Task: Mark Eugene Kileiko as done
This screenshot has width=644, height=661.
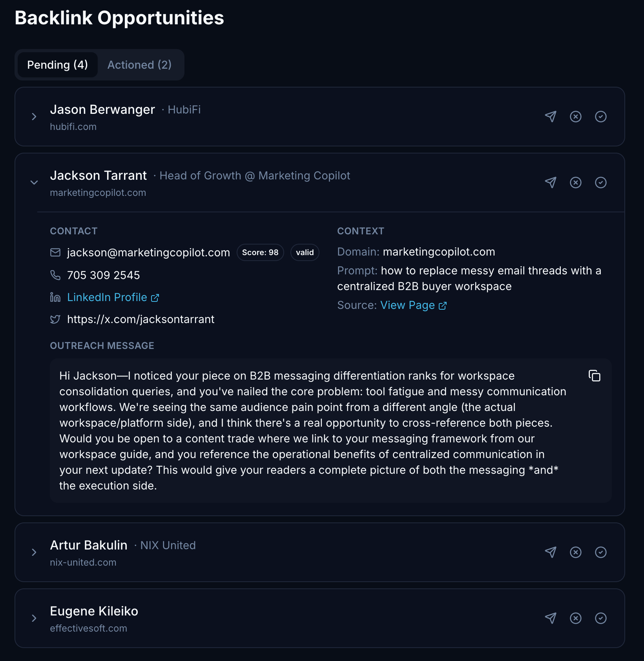Action: click(601, 618)
